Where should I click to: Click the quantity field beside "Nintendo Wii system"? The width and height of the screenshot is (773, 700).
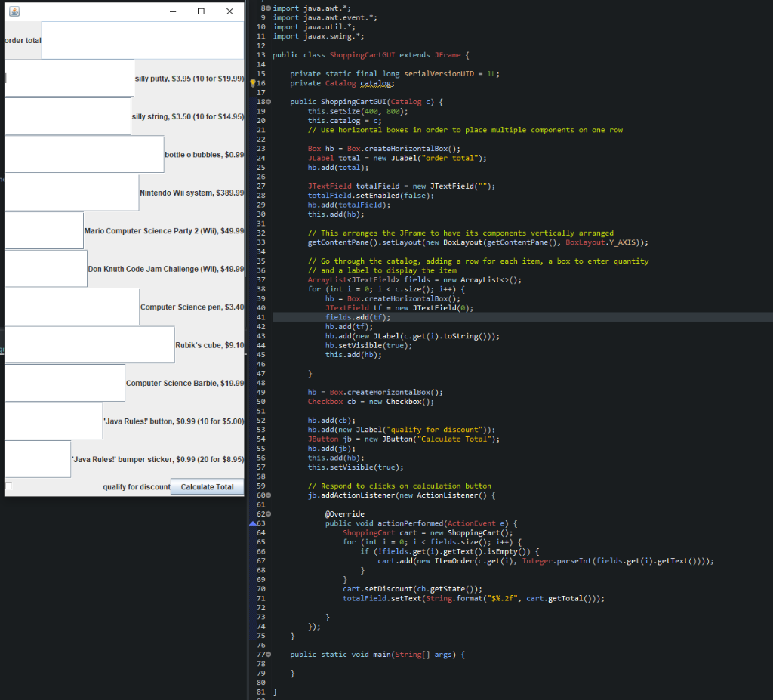pyautogui.click(x=72, y=193)
